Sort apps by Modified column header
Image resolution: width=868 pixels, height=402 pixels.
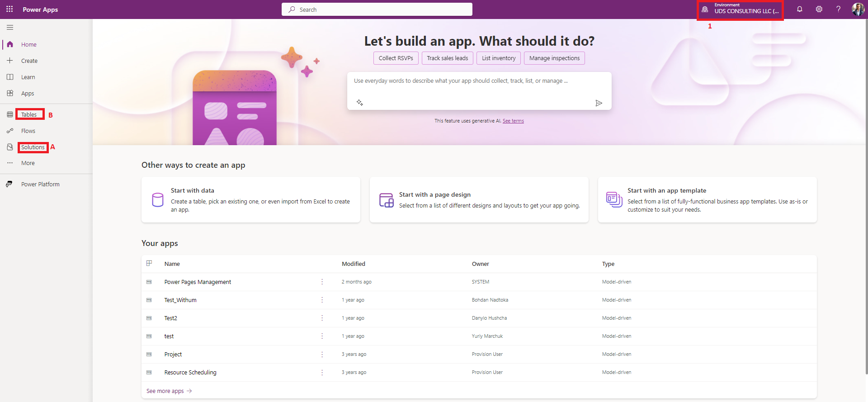point(354,264)
